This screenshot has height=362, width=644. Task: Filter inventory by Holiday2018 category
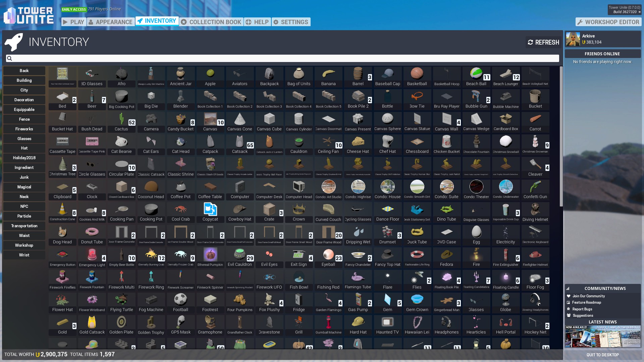(24, 158)
